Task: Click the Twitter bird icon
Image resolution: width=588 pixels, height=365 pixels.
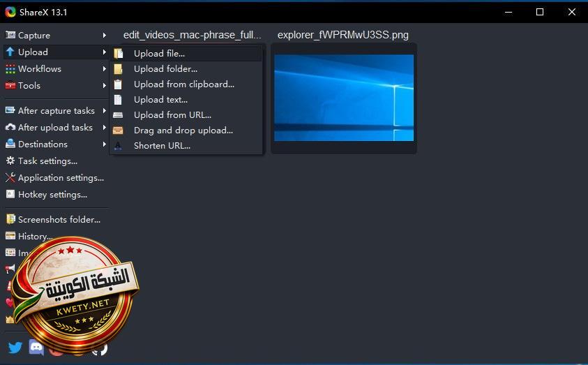Action: pos(15,348)
